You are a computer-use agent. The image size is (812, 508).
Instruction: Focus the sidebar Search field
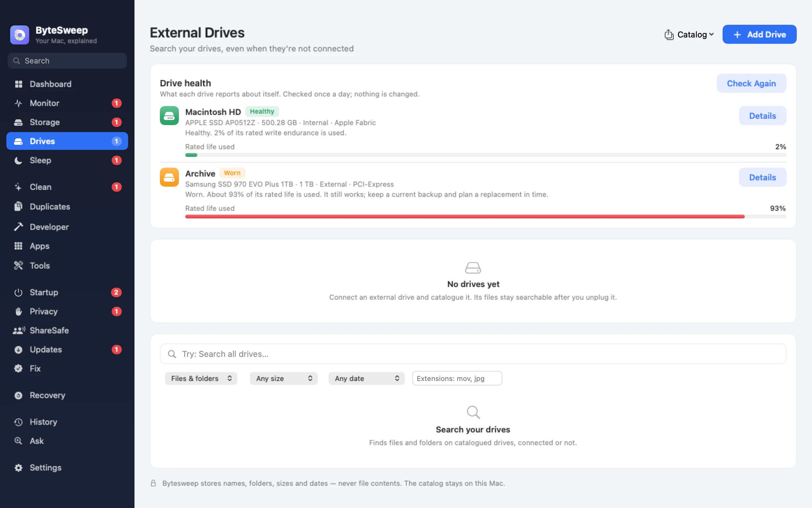coord(67,61)
